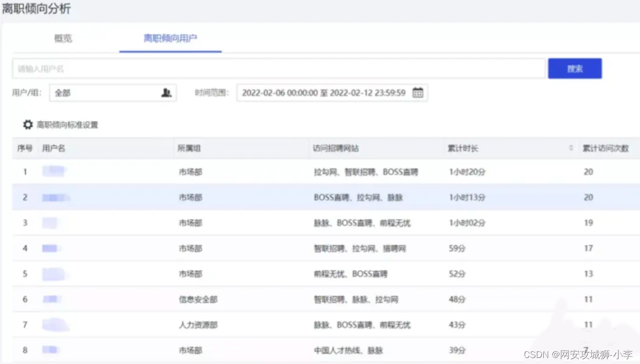
Task: Click the 59分 duration cell
Action: 457,248
